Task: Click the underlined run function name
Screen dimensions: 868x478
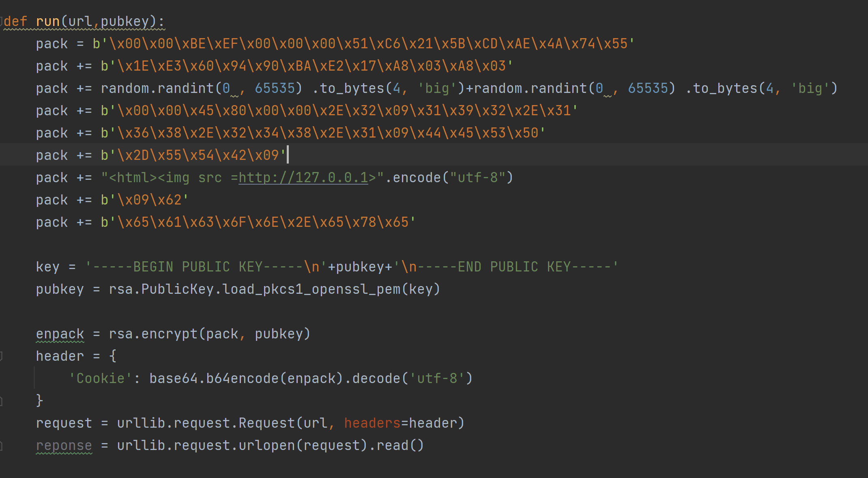Action: 48,21
